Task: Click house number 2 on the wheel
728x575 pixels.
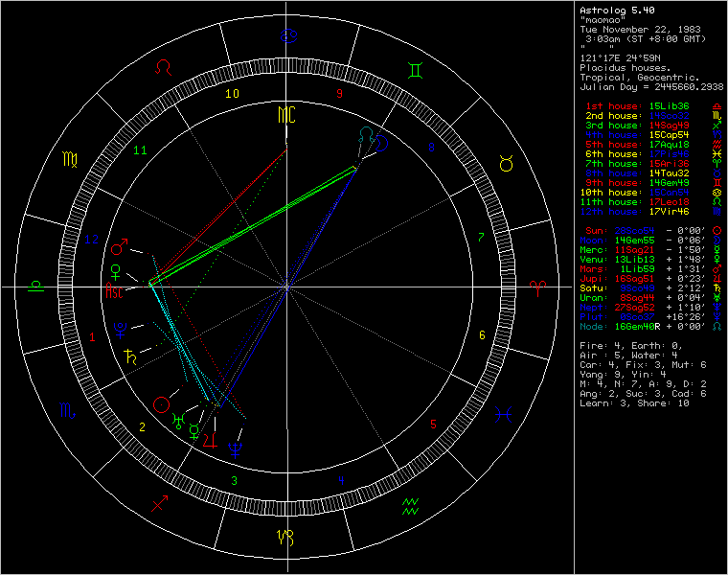Action: [142, 427]
